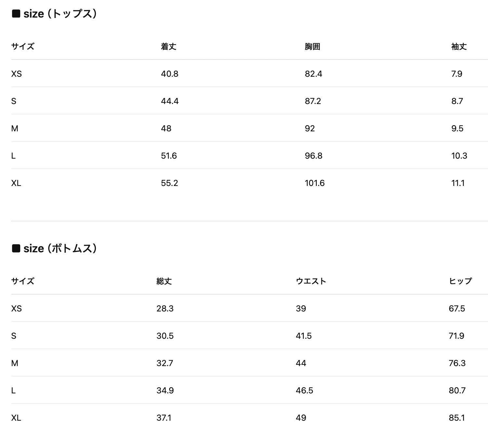Click the ヒップ column header
Viewport: 488px width, 448px height.
click(460, 281)
